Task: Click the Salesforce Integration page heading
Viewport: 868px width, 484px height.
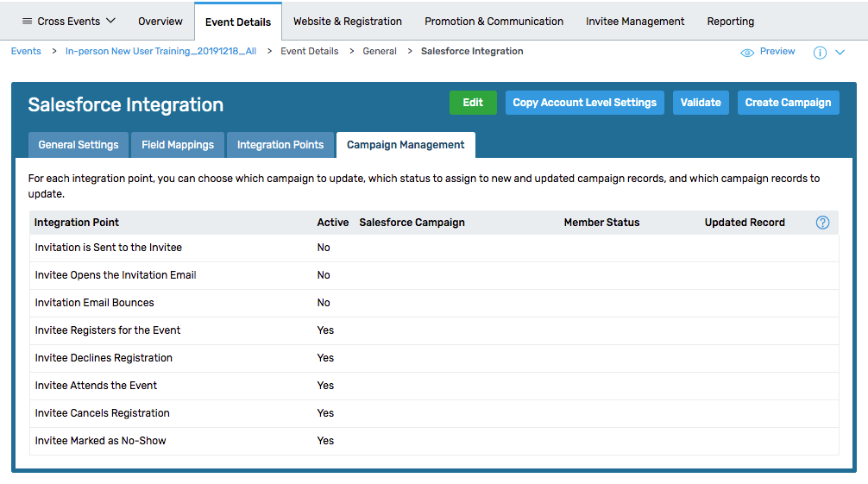Action: 126,104
